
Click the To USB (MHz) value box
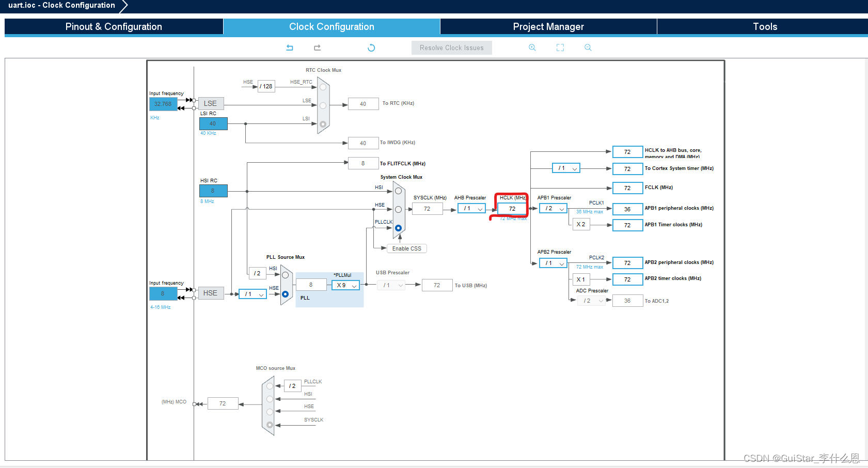(437, 285)
